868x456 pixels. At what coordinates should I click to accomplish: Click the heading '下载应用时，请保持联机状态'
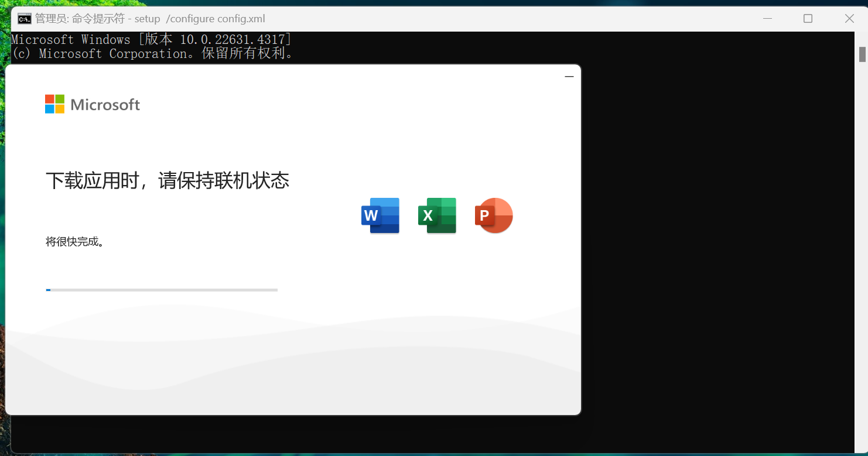point(168,180)
